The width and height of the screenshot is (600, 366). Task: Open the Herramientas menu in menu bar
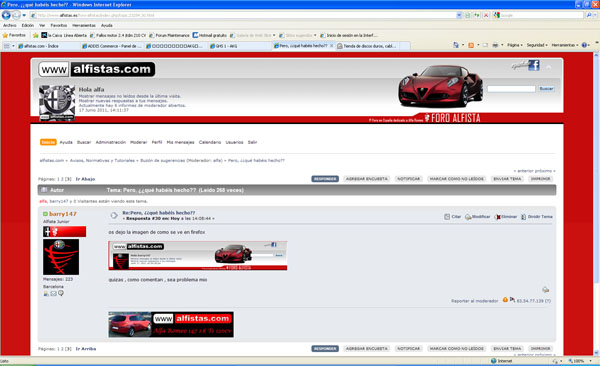(x=84, y=25)
